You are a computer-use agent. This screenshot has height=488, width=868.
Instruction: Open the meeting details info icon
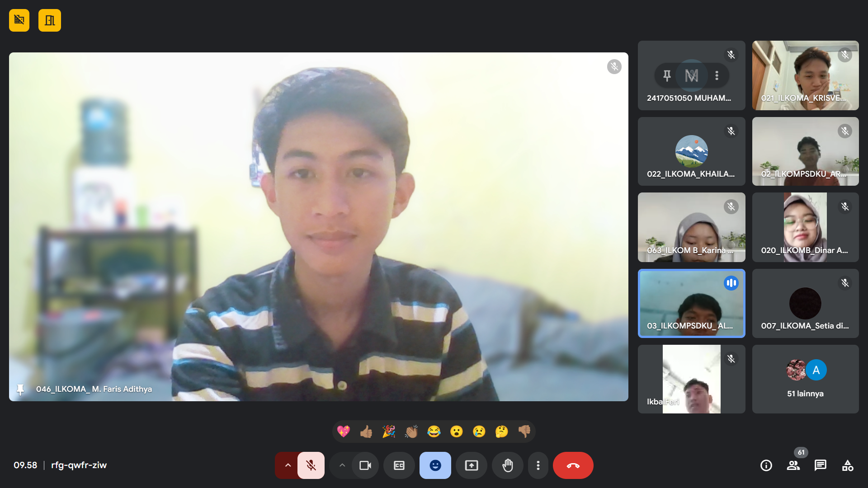point(766,465)
